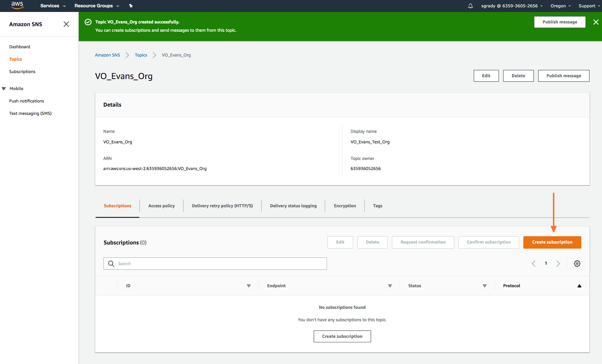This screenshot has width=602, height=364.
Task: Close the Amazon SNS side panel
Action: pos(66,24)
